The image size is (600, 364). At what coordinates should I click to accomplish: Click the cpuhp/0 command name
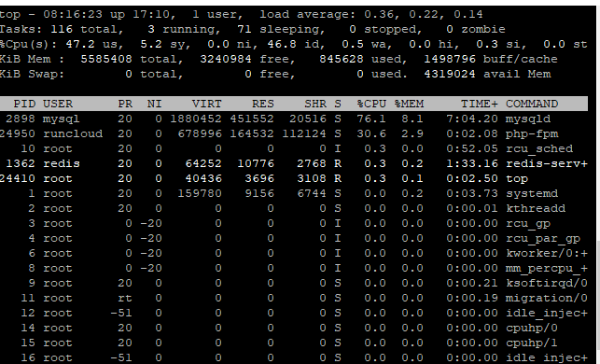[532, 328]
